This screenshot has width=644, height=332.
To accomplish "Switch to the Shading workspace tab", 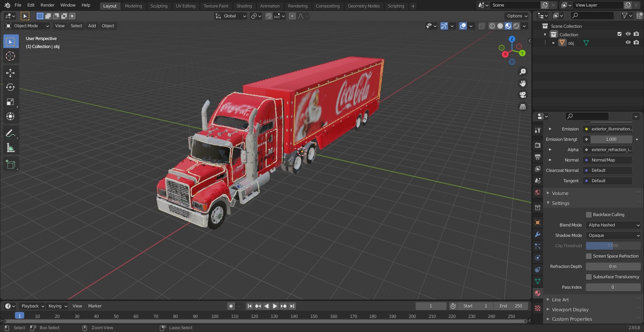I will click(244, 6).
